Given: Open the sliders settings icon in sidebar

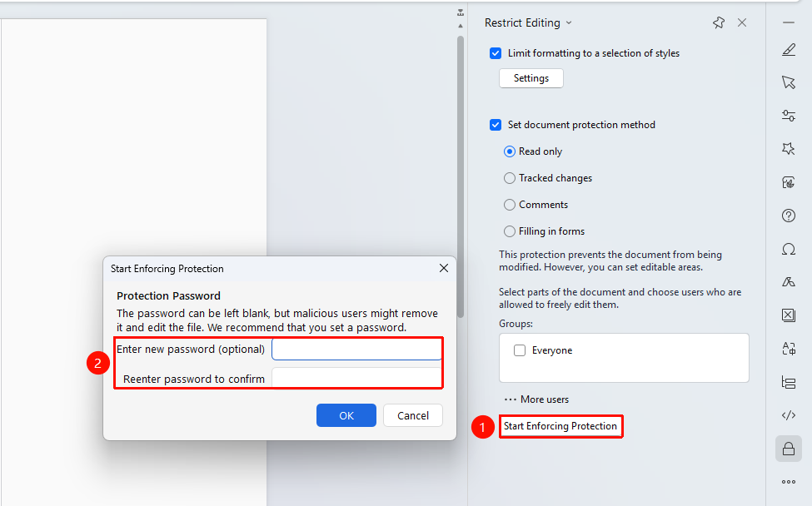Looking at the screenshot, I should pos(788,116).
